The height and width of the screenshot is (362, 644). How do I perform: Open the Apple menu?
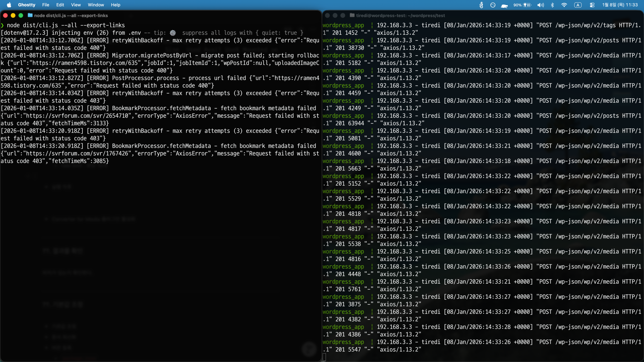9,5
